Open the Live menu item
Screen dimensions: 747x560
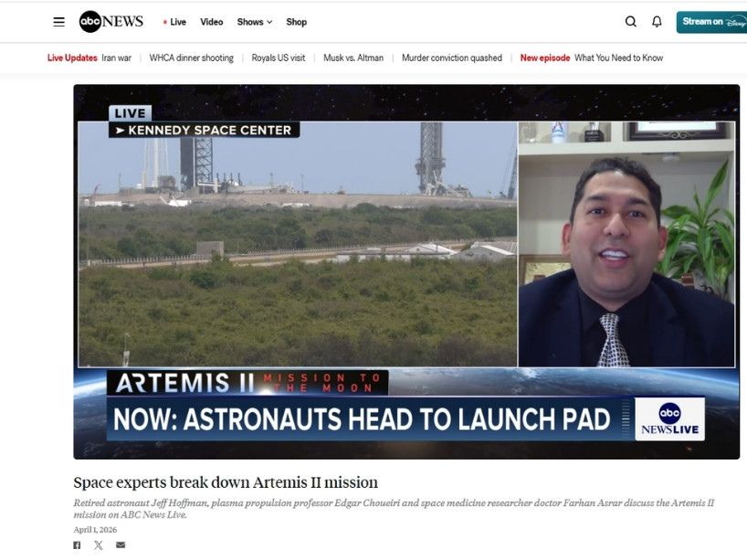tap(174, 22)
